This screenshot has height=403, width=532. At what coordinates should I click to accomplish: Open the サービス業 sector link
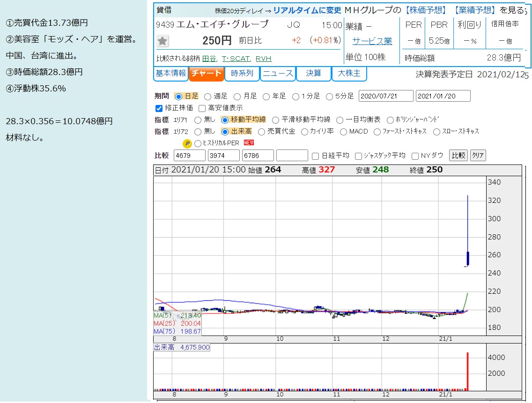[x=372, y=41]
